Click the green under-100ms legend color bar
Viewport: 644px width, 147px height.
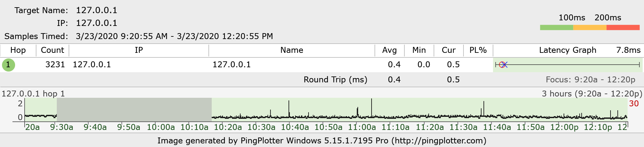(x=556, y=28)
